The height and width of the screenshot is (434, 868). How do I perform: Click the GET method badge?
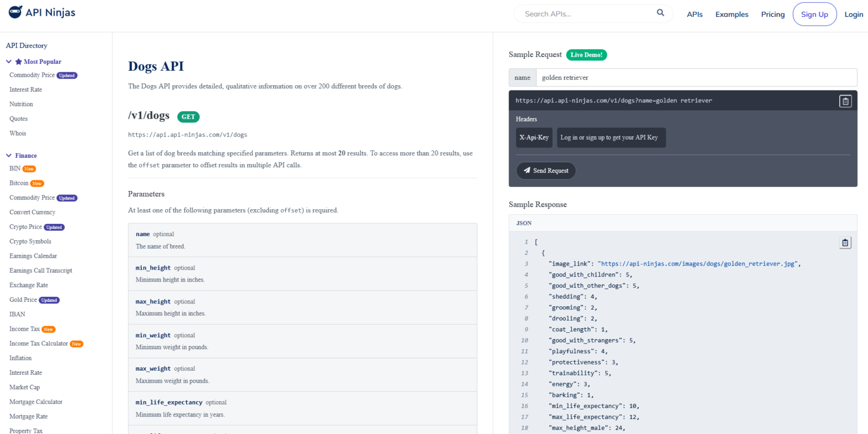point(188,116)
